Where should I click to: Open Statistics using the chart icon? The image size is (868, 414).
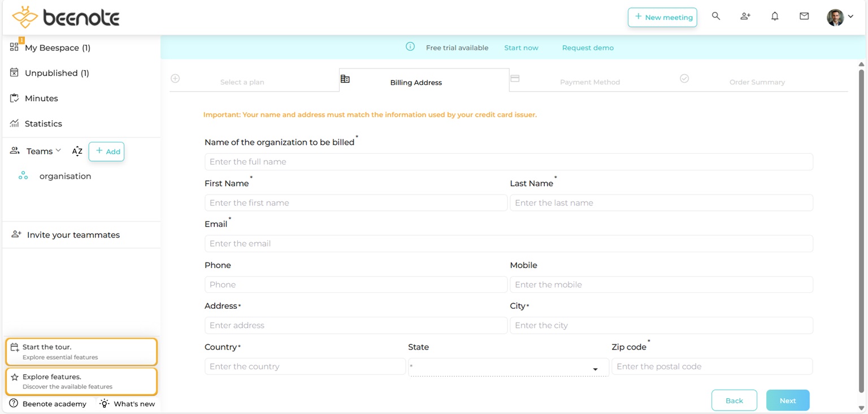click(x=12, y=123)
